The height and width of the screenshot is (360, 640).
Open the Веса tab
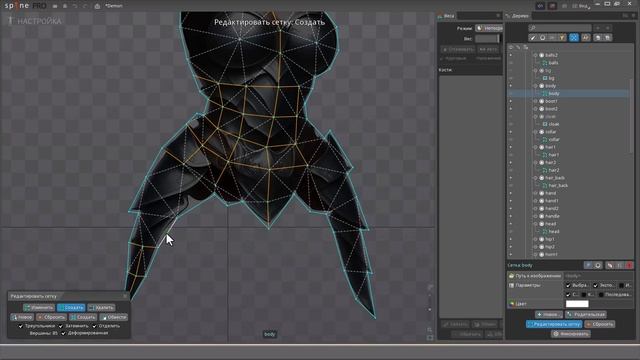(x=447, y=16)
